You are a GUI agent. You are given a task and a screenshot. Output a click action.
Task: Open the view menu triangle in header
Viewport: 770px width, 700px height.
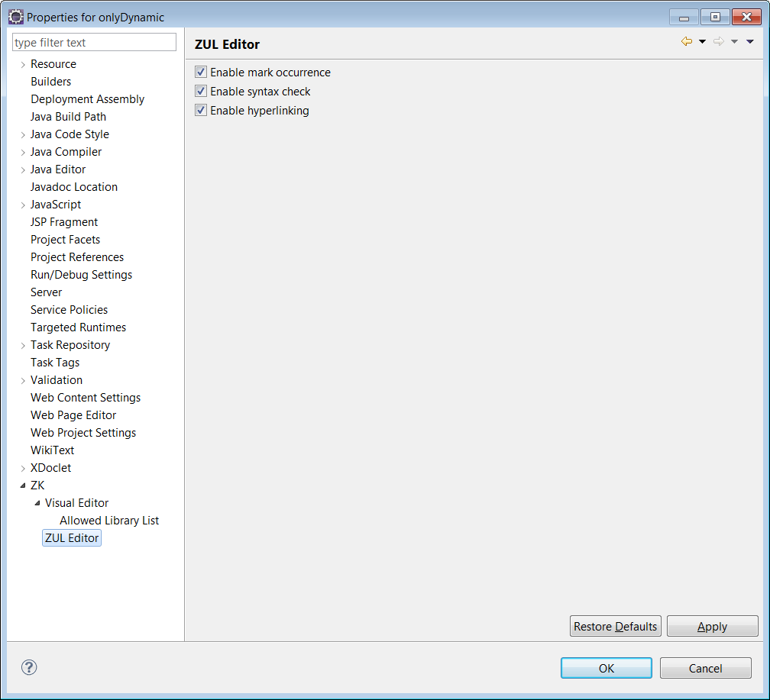[750, 42]
